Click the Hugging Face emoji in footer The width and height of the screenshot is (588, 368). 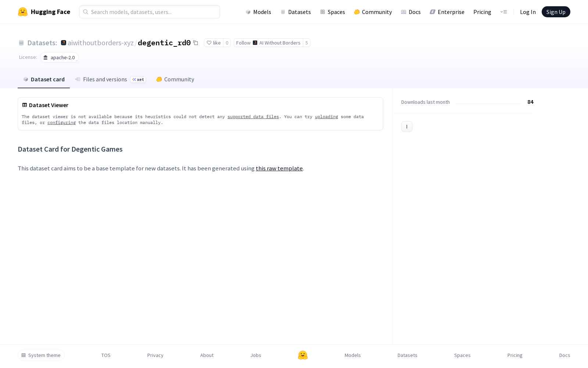click(x=303, y=355)
